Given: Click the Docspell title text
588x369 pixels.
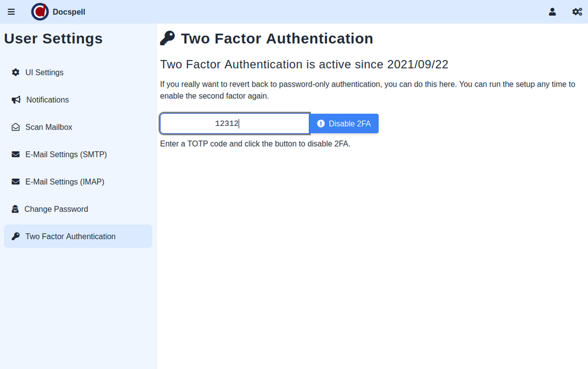Looking at the screenshot, I should 69,12.
